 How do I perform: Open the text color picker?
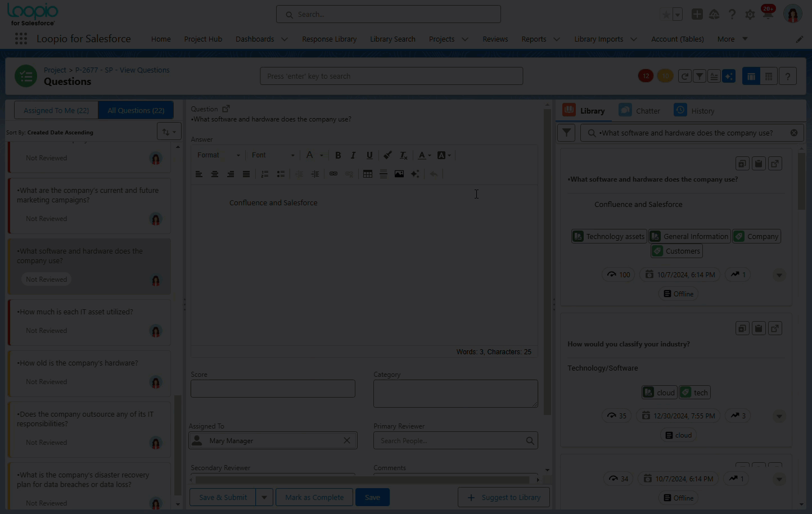425,155
